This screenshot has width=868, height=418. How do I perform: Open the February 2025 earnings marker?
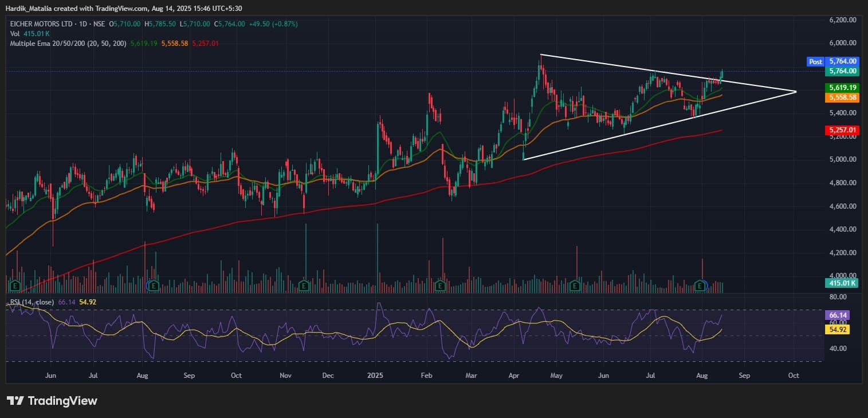[x=440, y=285]
